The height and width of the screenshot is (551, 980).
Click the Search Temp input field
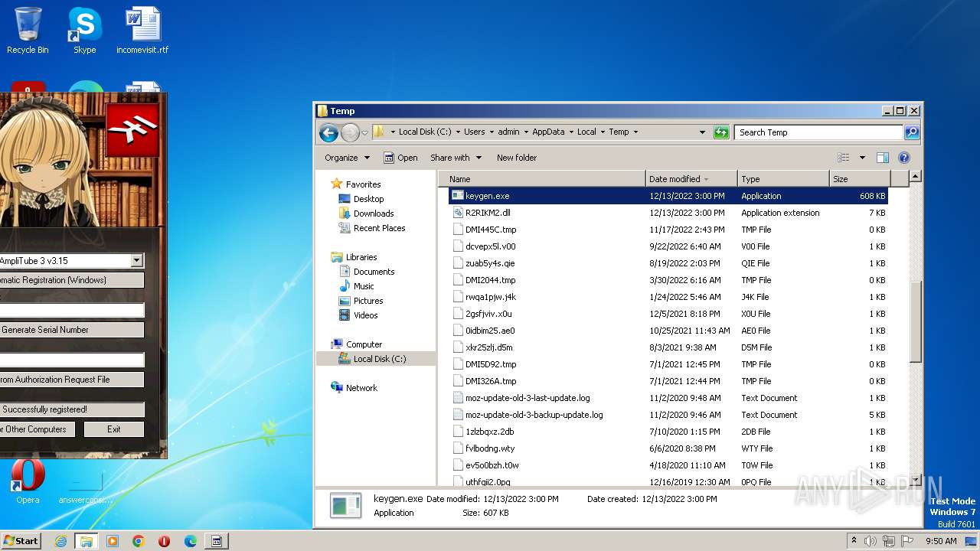coord(818,132)
